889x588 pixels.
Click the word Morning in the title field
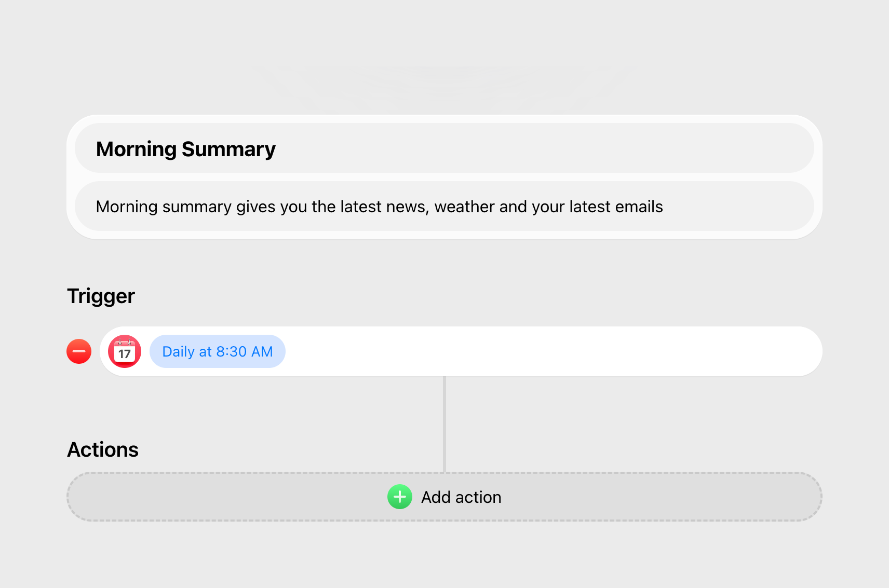pyautogui.click(x=136, y=149)
